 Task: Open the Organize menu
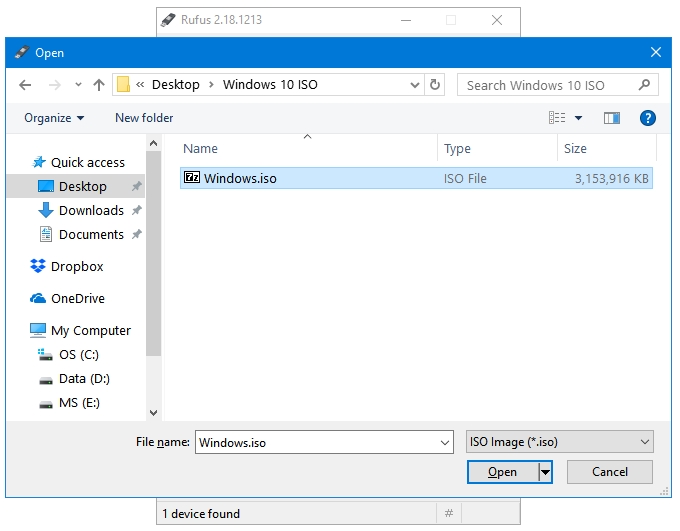point(54,118)
